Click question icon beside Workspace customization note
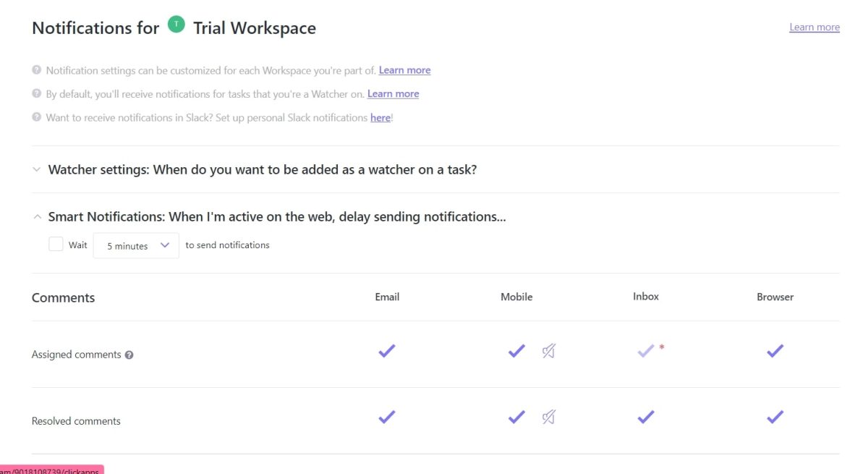The height and width of the screenshot is (474, 868). [36, 70]
